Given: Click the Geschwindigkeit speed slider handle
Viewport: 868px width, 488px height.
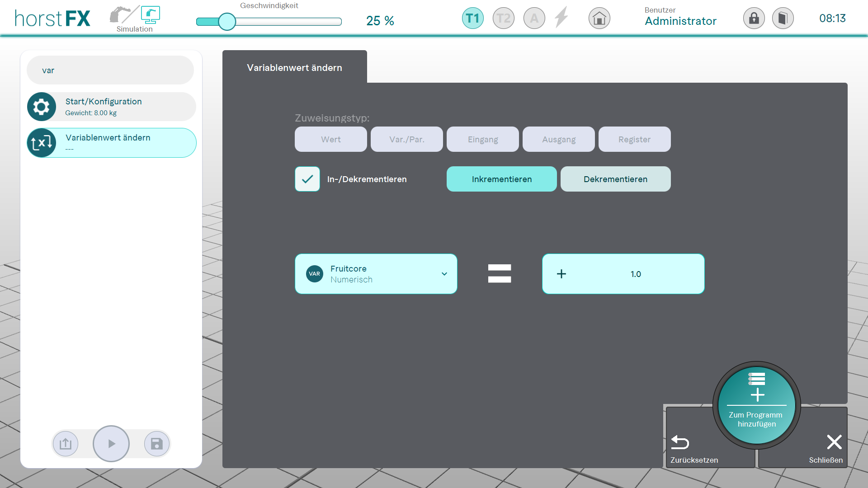Looking at the screenshot, I should (x=227, y=22).
